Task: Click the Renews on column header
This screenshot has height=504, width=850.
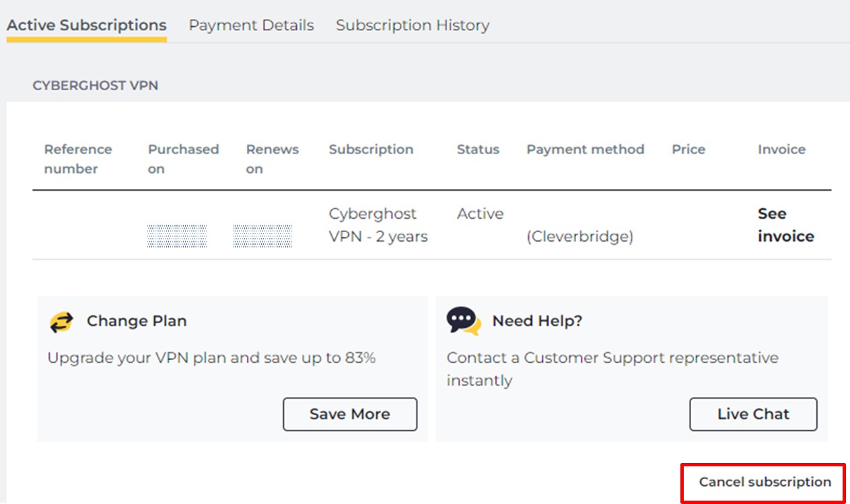Action: tap(272, 159)
